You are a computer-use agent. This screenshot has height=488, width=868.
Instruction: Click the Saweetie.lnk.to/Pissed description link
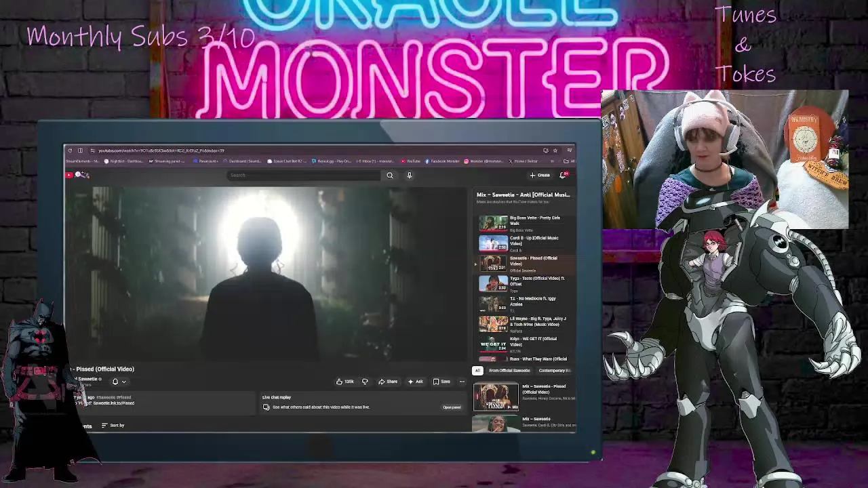[113, 403]
